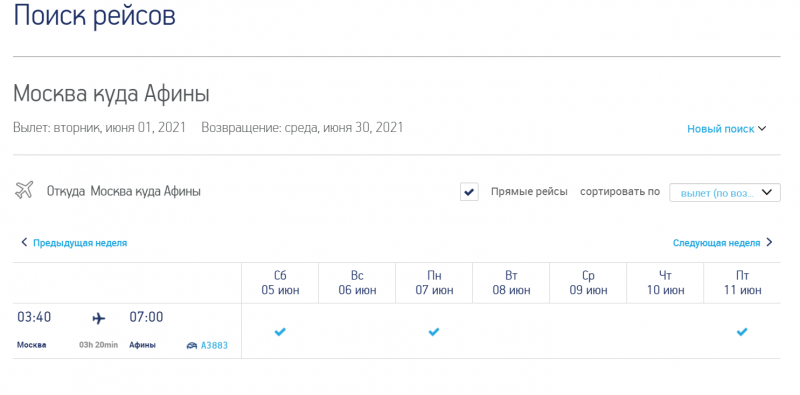The width and height of the screenshot is (800, 395).
Task: Click the Вс 06 июн column header
Action: pyautogui.click(x=357, y=283)
